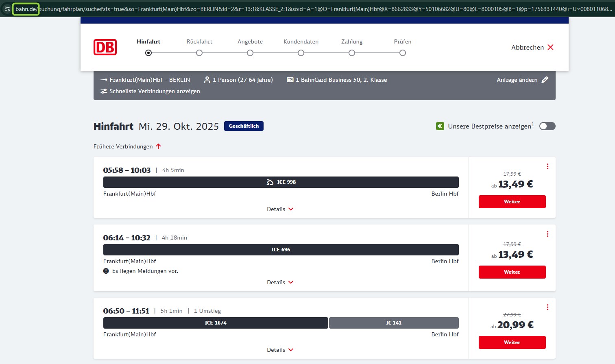The height and width of the screenshot is (364, 615).
Task: Click '1 Person (27-64 Jahre)' text
Action: click(x=243, y=80)
